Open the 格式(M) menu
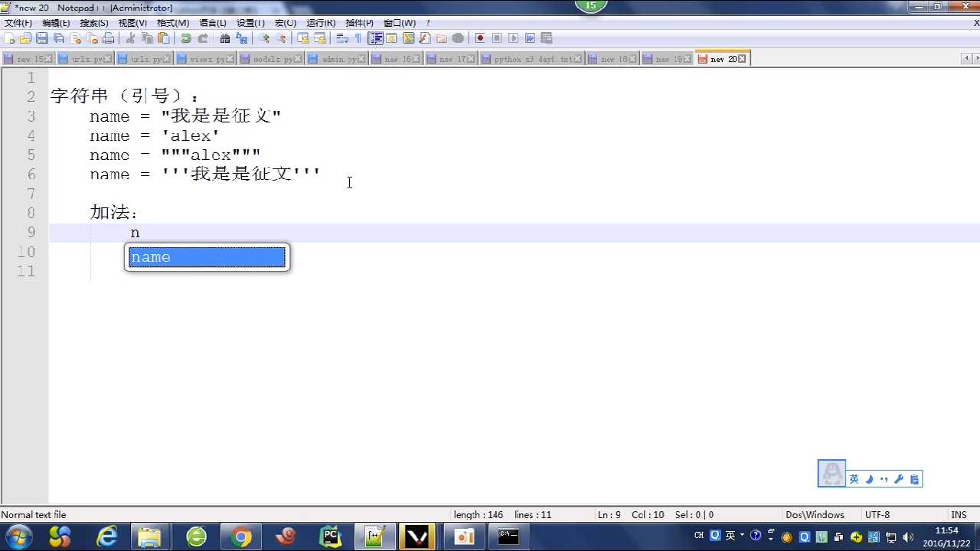 (173, 23)
